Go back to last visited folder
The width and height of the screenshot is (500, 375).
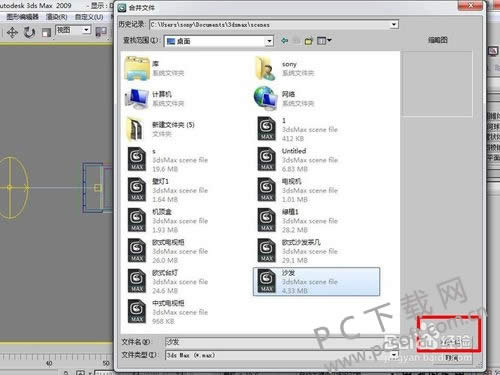click(x=284, y=41)
